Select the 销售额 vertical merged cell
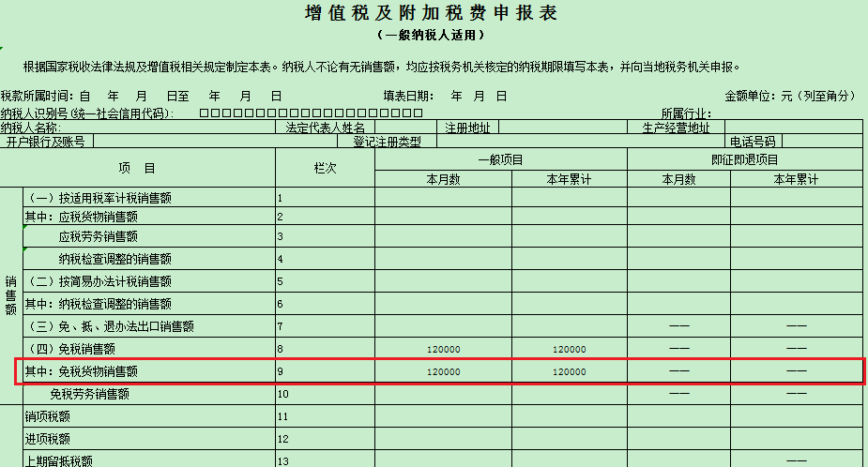This screenshot has height=467, width=868. (x=11, y=295)
